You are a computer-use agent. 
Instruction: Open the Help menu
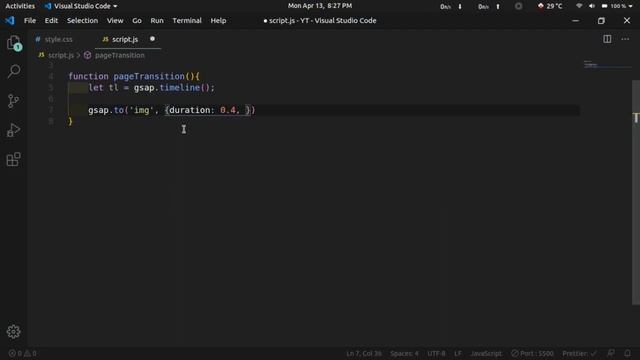218,20
